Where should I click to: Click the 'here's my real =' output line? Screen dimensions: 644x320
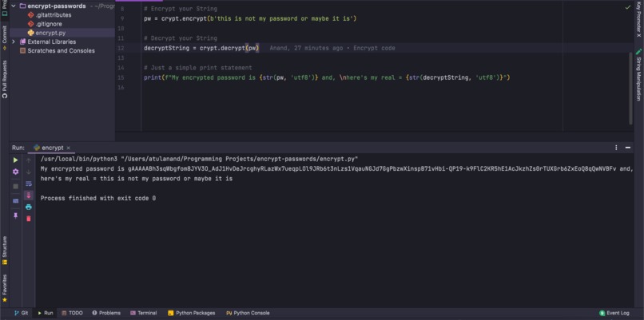click(x=137, y=179)
